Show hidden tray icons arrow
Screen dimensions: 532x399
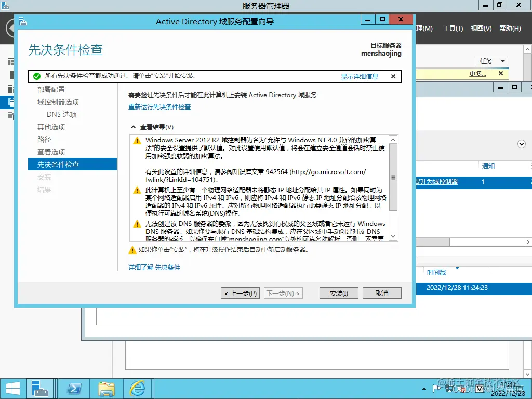pyautogui.click(x=424, y=389)
